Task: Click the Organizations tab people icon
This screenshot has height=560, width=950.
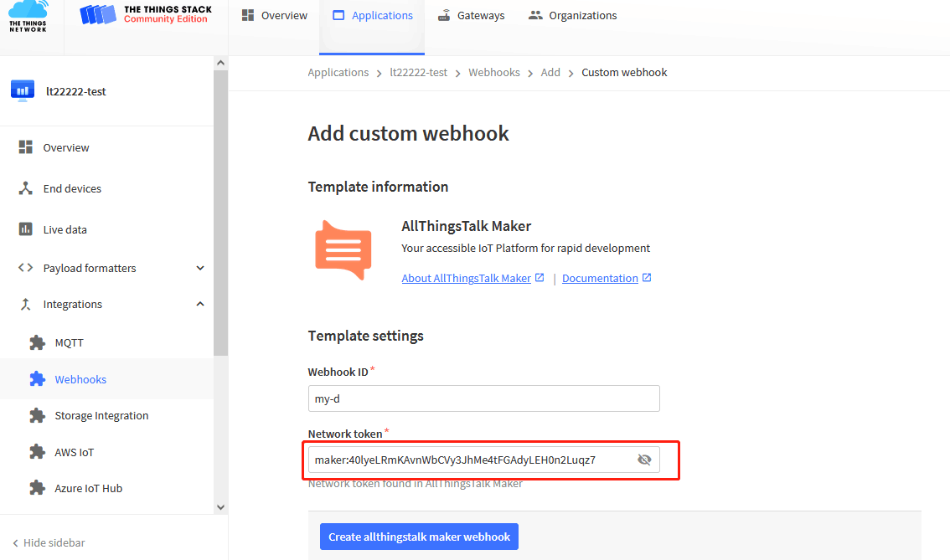Action: point(535,15)
